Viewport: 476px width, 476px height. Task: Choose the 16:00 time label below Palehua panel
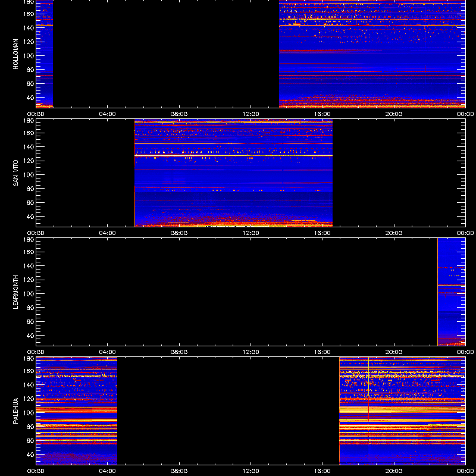coord(322,471)
